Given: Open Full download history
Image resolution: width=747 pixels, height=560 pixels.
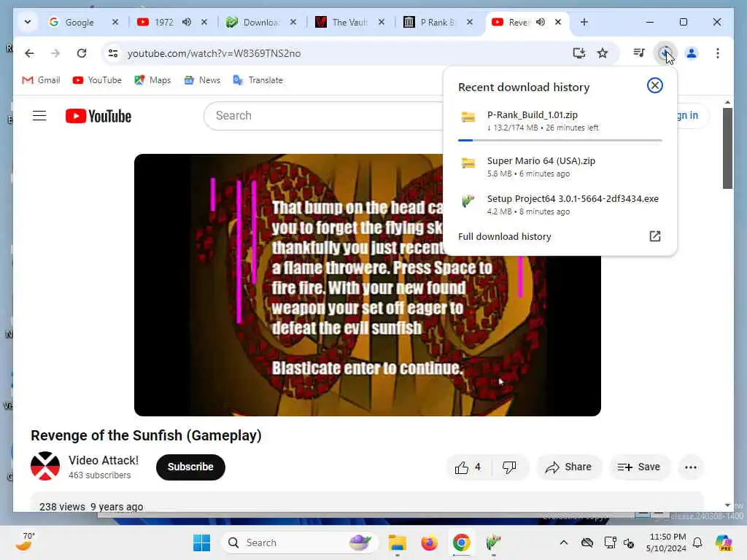Looking at the screenshot, I should click(560, 237).
